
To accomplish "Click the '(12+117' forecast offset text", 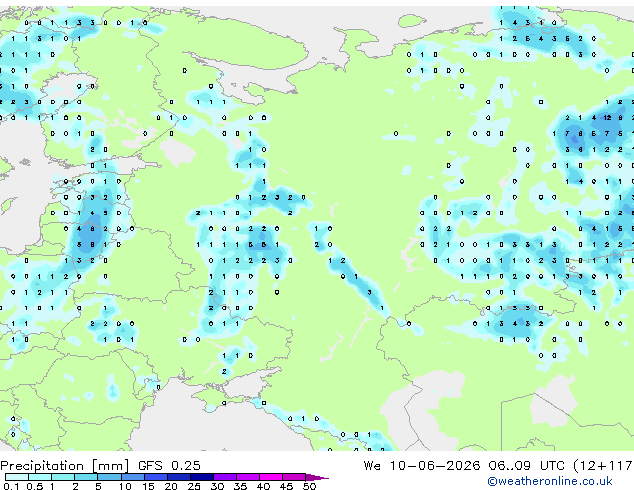I will (603, 466).
